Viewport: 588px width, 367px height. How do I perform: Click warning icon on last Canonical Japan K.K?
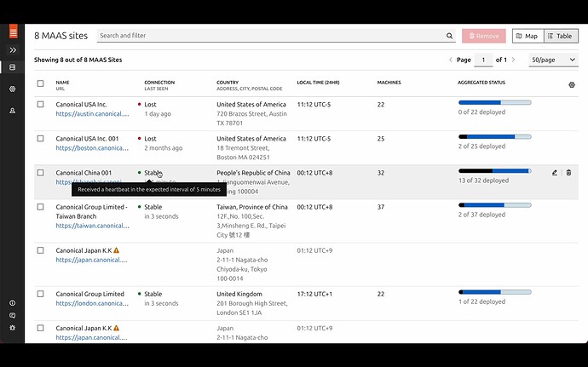tap(116, 328)
